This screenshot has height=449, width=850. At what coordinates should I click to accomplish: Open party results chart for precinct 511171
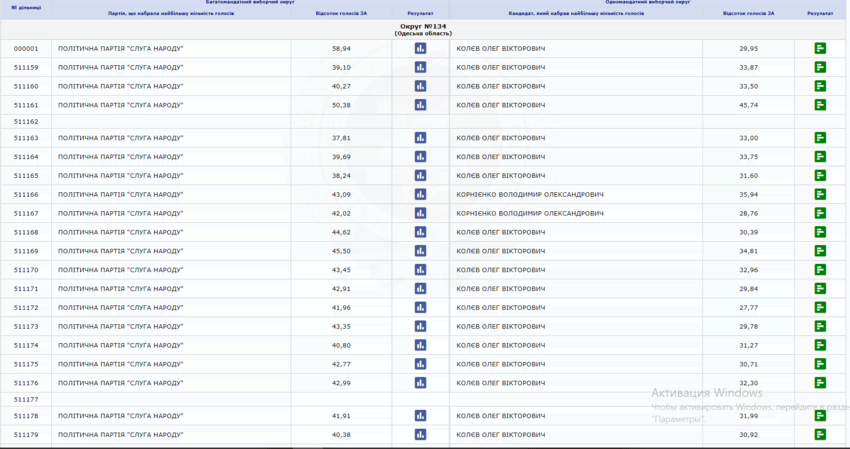click(420, 288)
